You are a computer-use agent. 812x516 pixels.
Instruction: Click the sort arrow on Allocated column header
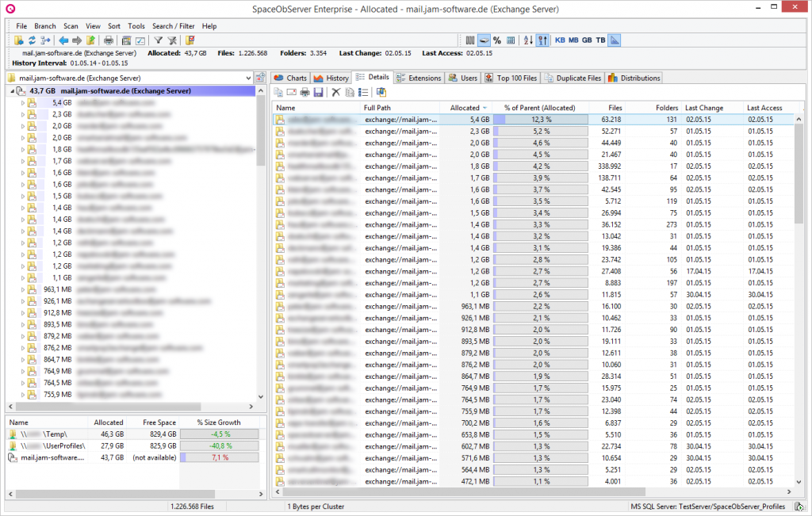[485, 108]
